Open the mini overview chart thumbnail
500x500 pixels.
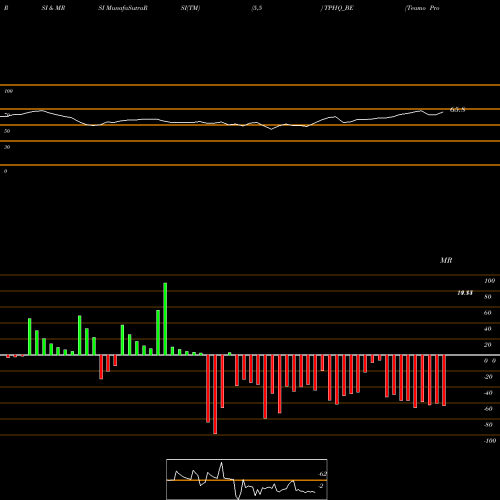coord(247,479)
